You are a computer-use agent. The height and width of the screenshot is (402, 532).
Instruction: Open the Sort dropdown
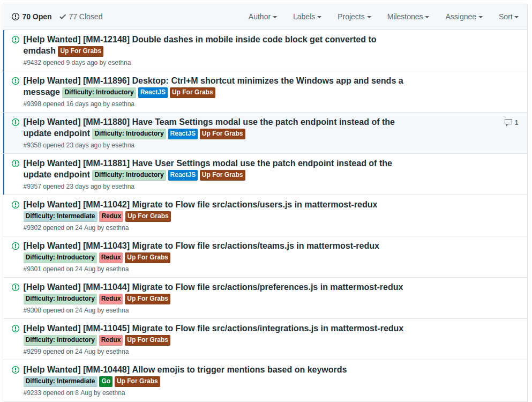(508, 17)
